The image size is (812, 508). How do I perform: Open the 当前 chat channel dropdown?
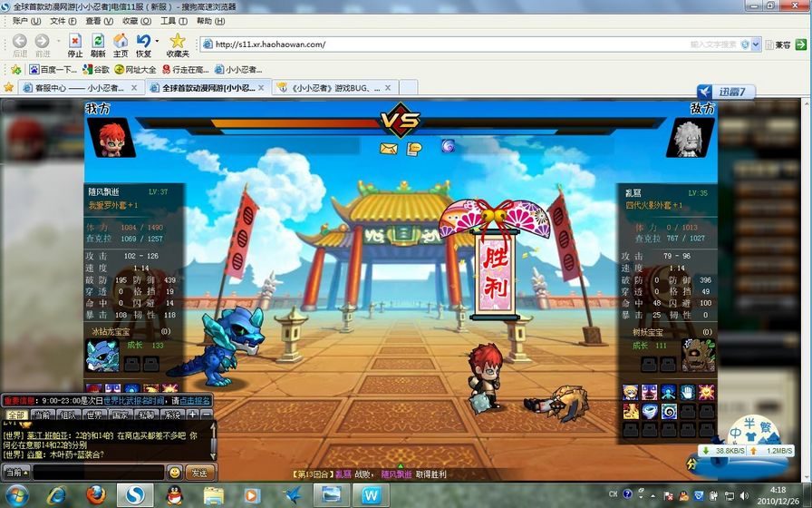pyautogui.click(x=16, y=473)
